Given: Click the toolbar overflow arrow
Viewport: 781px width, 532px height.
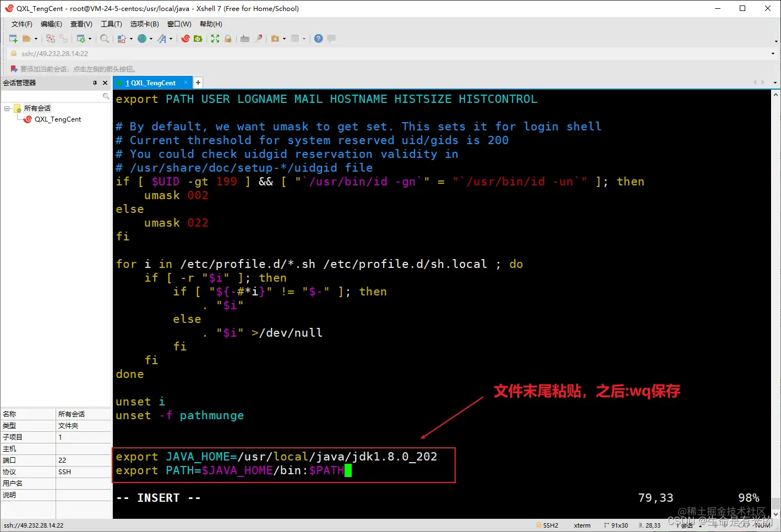Looking at the screenshot, I should pyautogui.click(x=776, y=41).
